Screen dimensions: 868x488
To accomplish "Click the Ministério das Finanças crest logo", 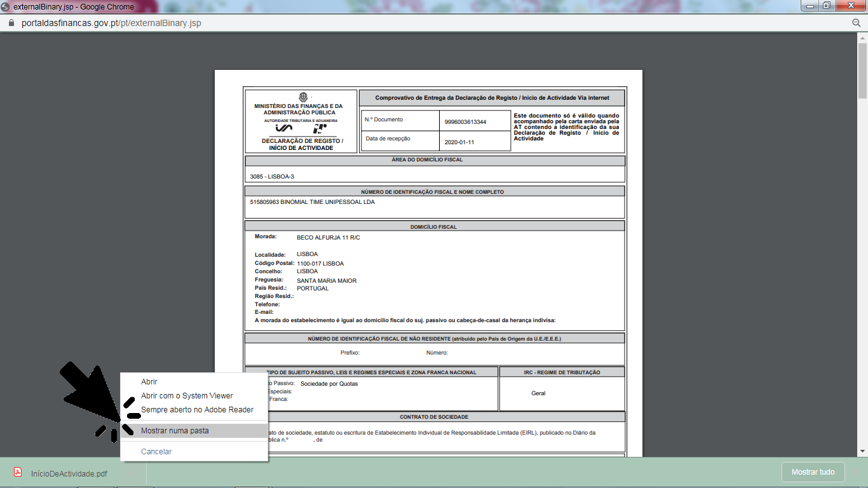I will 303,97.
